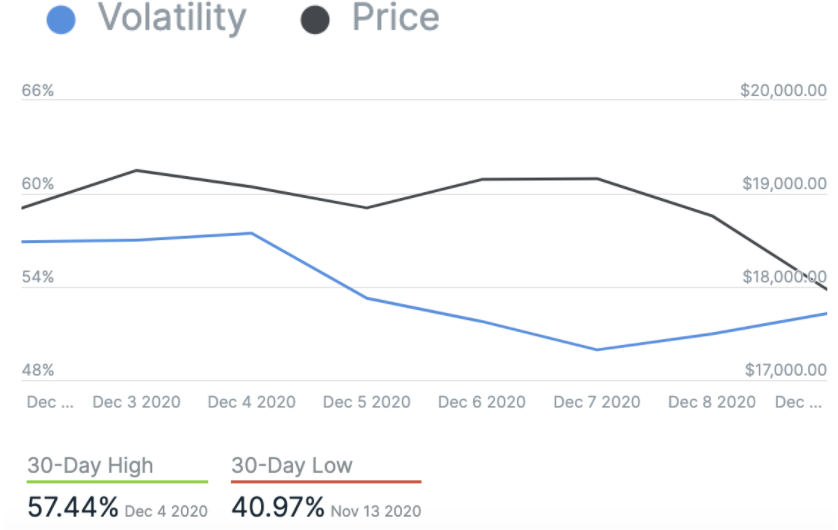Click the 66% volatility axis label

coord(38,90)
